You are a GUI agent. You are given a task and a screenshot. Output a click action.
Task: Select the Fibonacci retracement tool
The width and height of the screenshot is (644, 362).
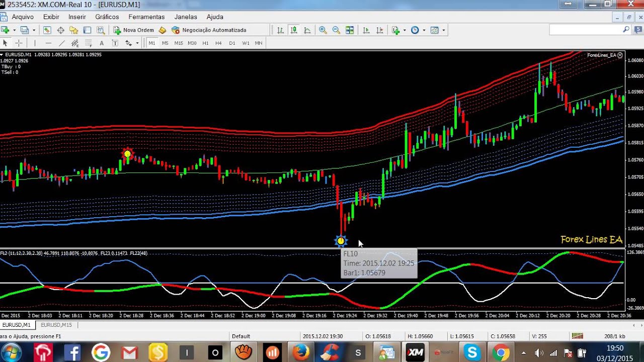(88, 43)
